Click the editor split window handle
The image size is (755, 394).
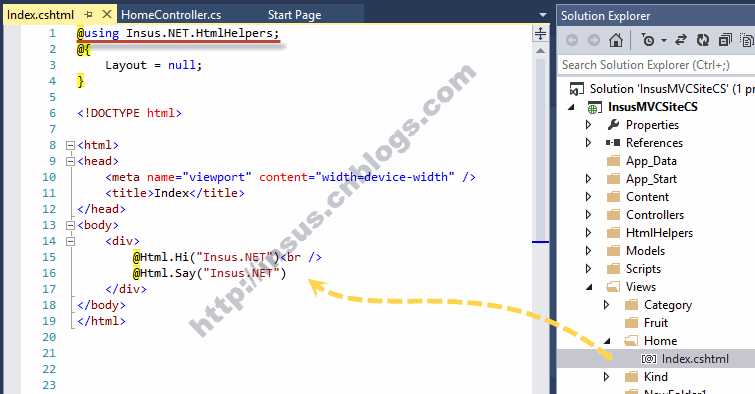(x=540, y=33)
